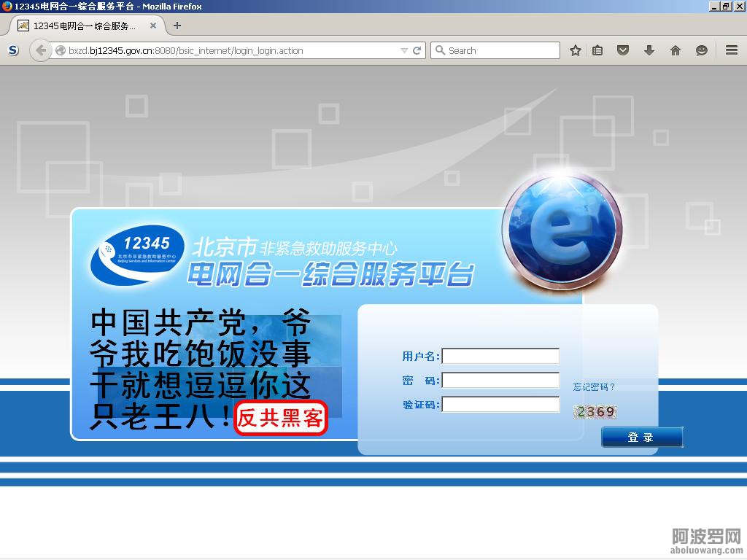Go to the Firefox home page icon

pos(676,50)
